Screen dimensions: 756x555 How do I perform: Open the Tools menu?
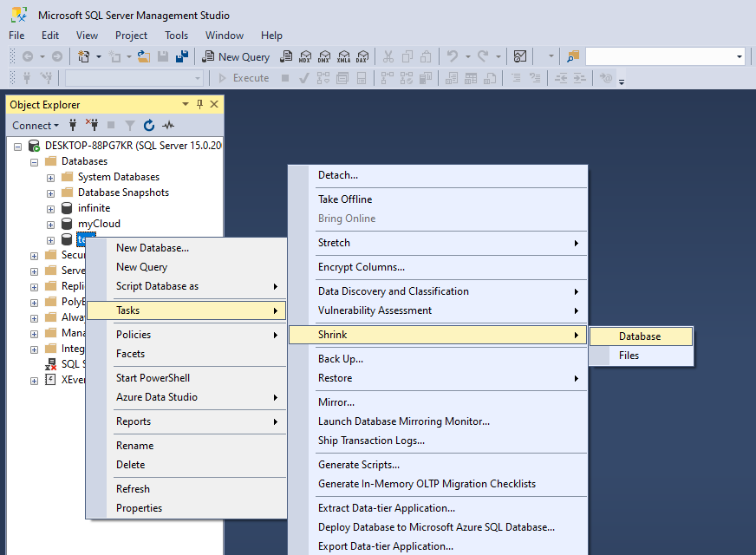(177, 36)
